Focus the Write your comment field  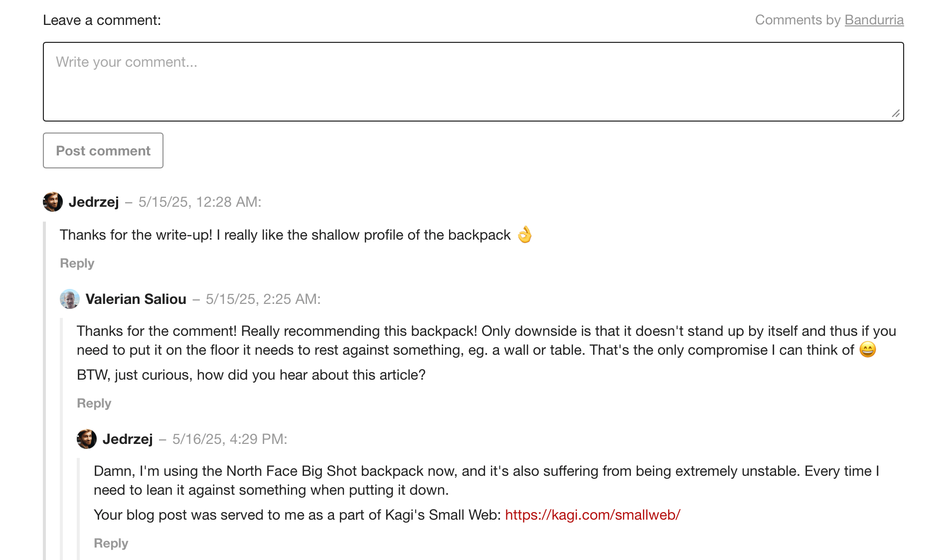(473, 82)
